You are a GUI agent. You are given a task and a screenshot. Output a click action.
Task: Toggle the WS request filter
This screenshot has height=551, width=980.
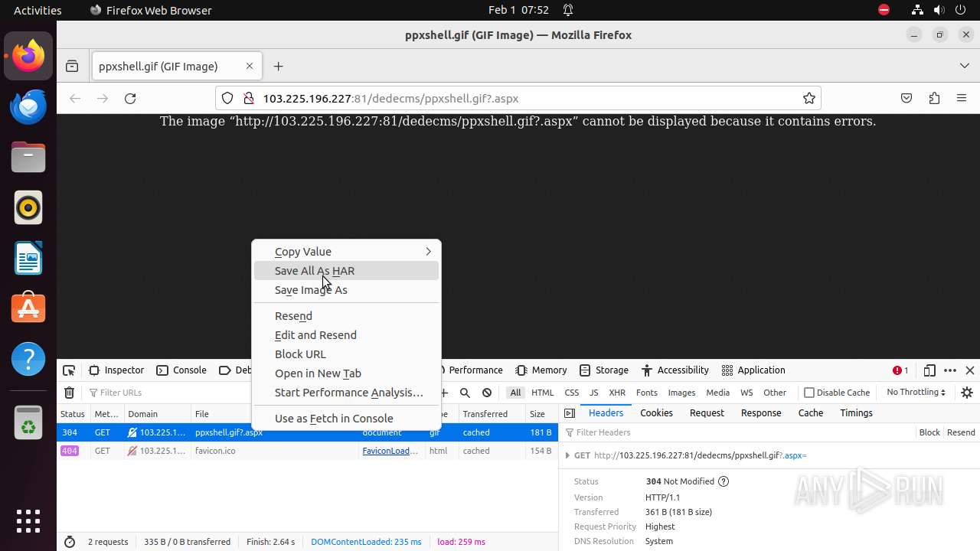tap(746, 393)
